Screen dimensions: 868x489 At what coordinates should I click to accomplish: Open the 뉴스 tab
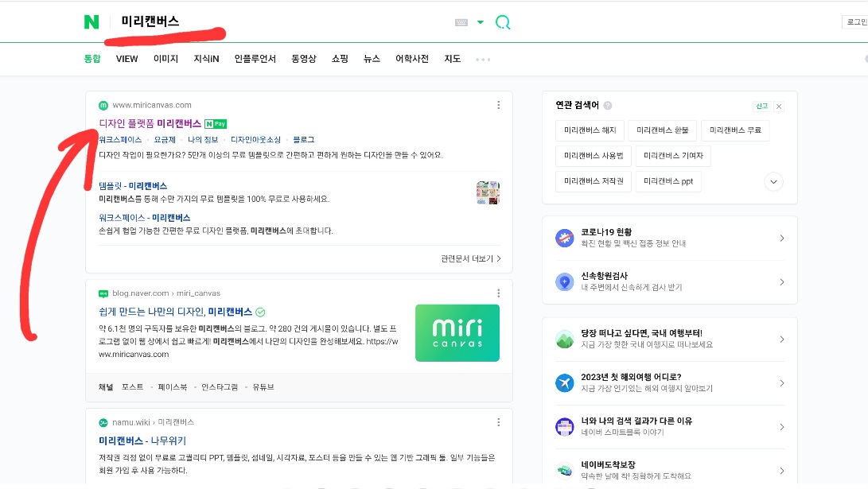(372, 59)
